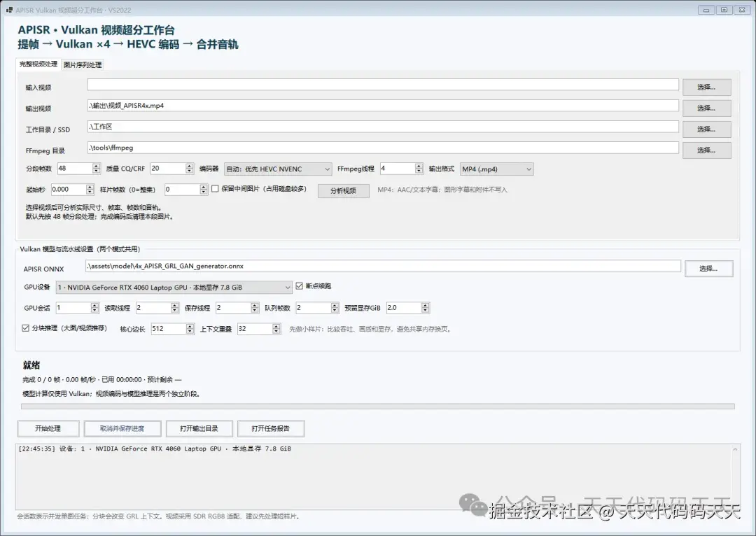
Task: Open the GPU设备 dropdown
Action: coord(174,288)
